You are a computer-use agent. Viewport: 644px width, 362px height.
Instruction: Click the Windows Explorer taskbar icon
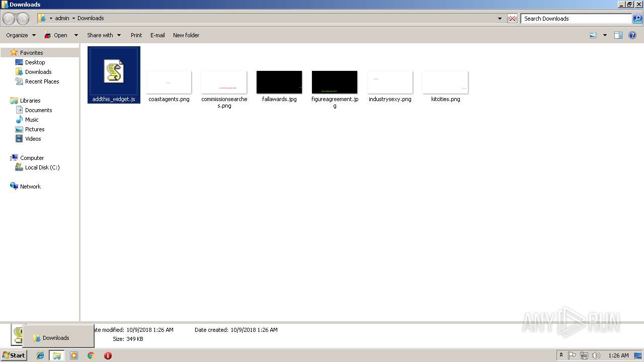click(57, 355)
